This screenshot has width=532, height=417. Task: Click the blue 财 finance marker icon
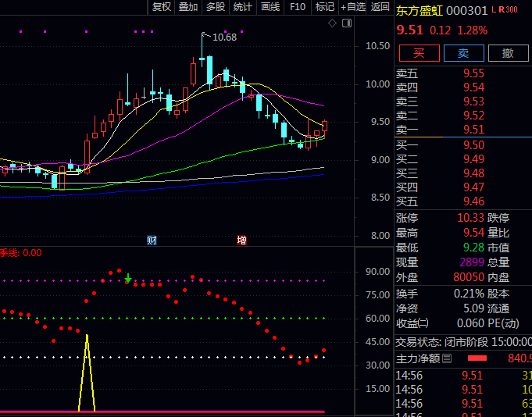(152, 241)
